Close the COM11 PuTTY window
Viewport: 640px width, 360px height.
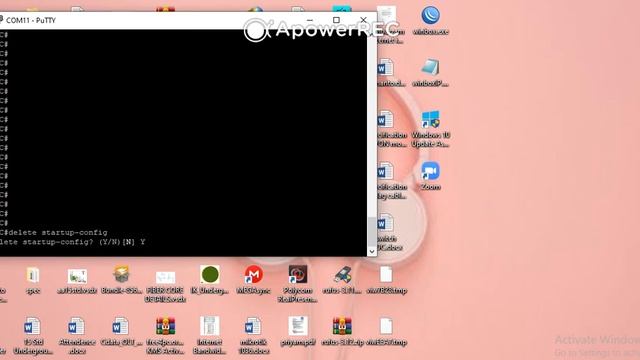tap(363, 20)
